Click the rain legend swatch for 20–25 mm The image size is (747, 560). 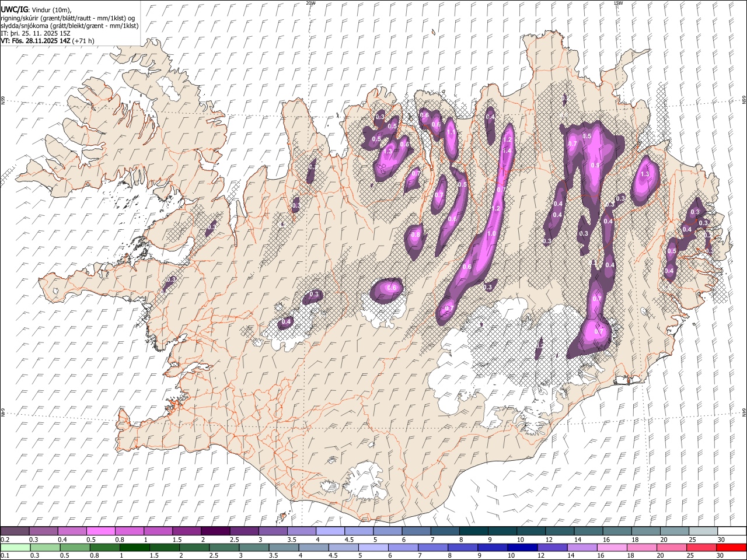pos(672,547)
